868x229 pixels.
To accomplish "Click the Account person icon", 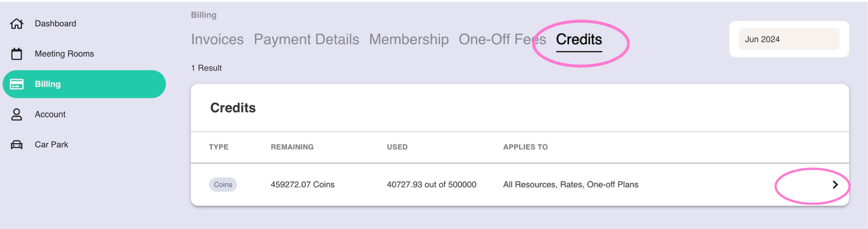I will (17, 114).
